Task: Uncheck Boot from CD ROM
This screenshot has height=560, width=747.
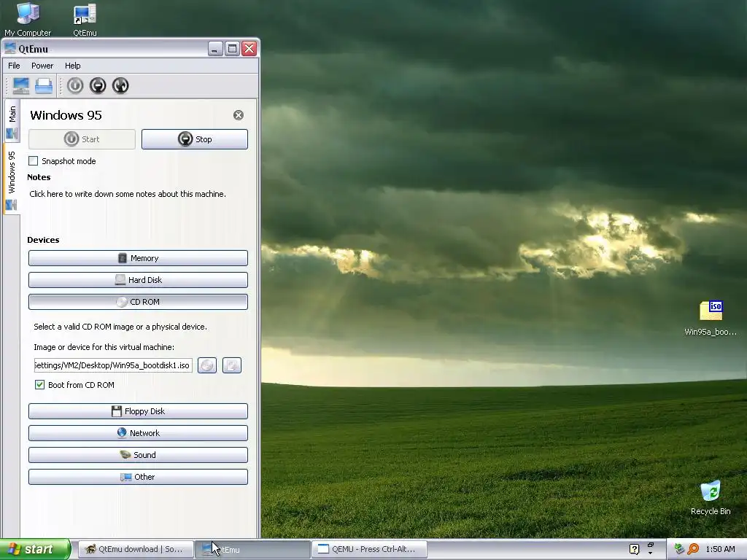Action: tap(40, 385)
